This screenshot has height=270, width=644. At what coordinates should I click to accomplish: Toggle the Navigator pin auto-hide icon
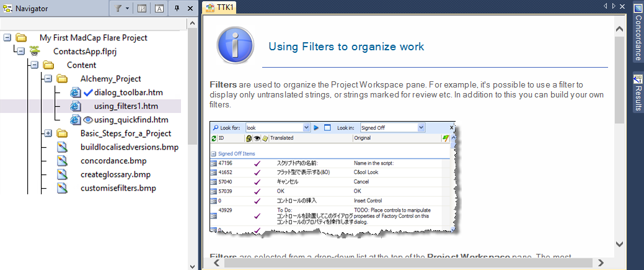point(177,8)
